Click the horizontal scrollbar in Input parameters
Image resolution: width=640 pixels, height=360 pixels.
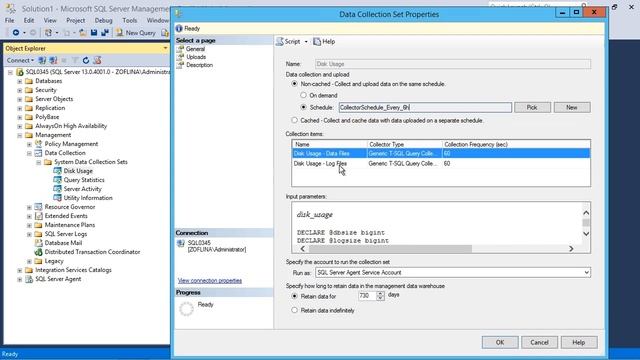[x=390, y=249]
